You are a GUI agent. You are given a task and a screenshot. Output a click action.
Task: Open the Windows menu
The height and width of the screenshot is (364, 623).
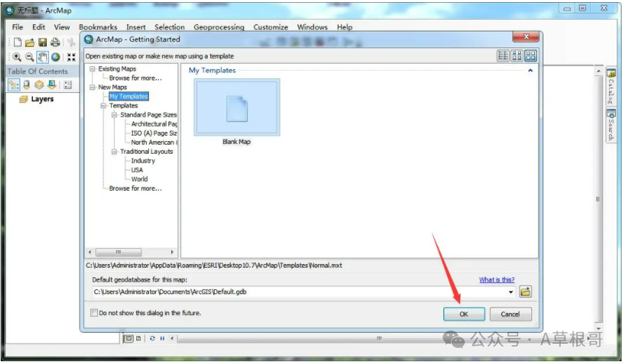[x=313, y=27]
